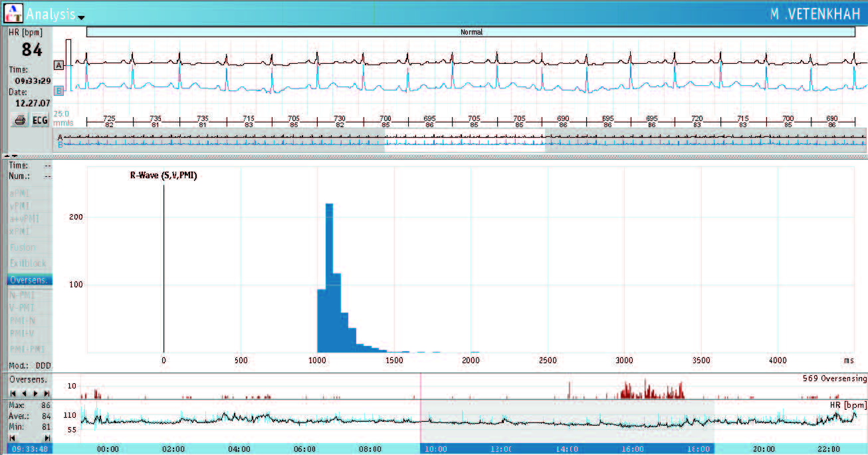Select Fusion in the event list

23,248
